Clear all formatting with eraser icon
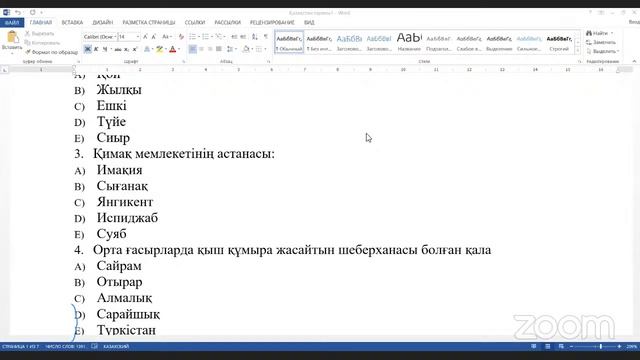Image resolution: width=640 pixels, height=360 pixels. coord(181,37)
